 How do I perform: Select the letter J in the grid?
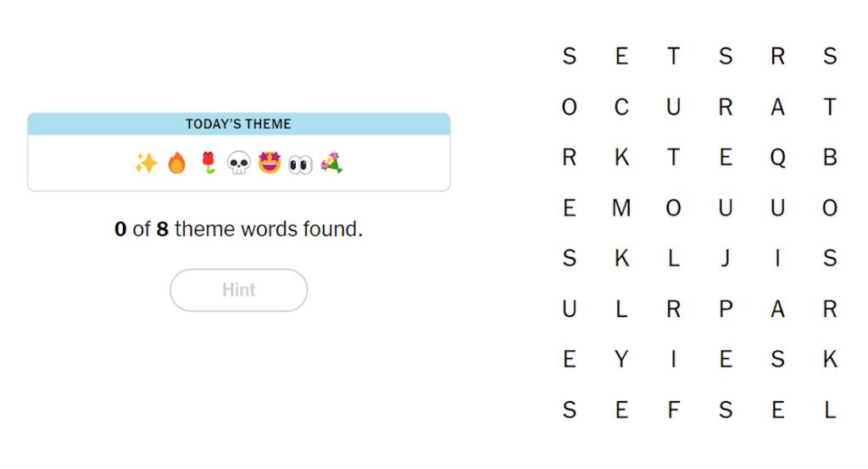coord(726,259)
